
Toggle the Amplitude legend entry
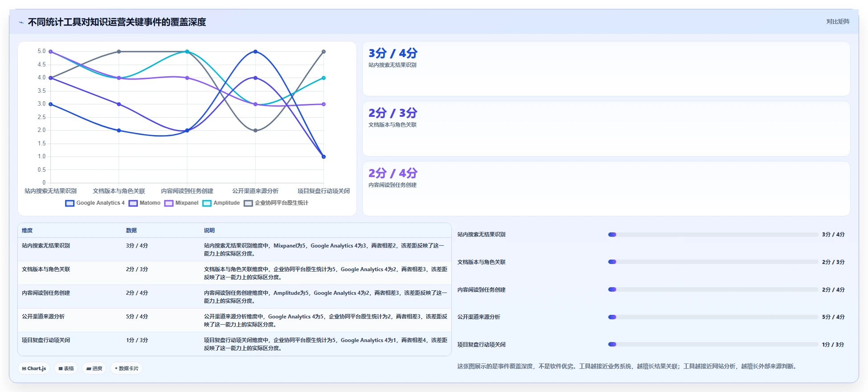tap(221, 203)
